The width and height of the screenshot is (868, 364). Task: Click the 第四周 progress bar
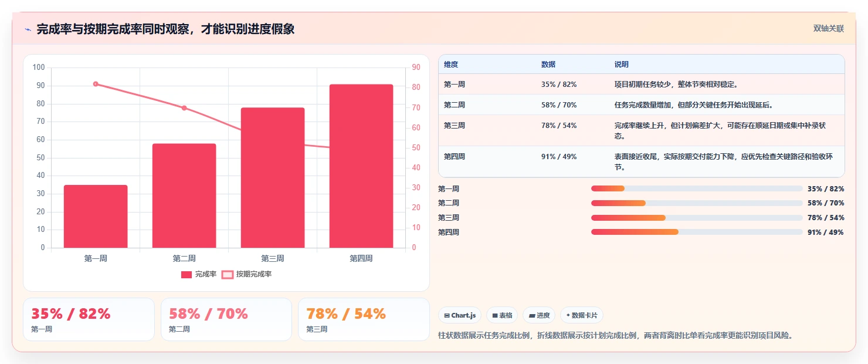[x=697, y=232]
